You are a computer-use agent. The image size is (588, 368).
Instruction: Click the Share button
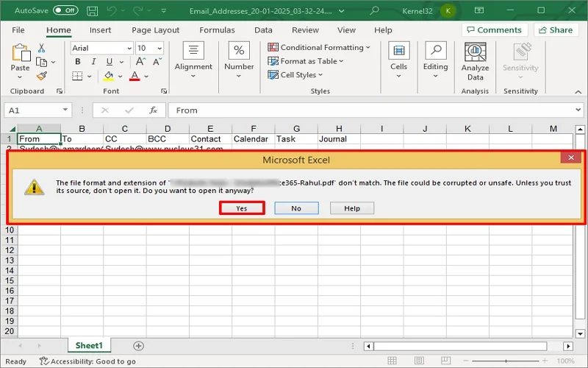point(556,30)
